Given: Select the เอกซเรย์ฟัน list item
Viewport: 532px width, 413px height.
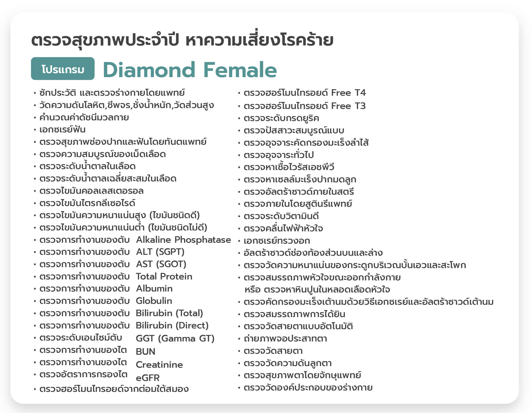Looking at the screenshot, I should click(x=63, y=129).
